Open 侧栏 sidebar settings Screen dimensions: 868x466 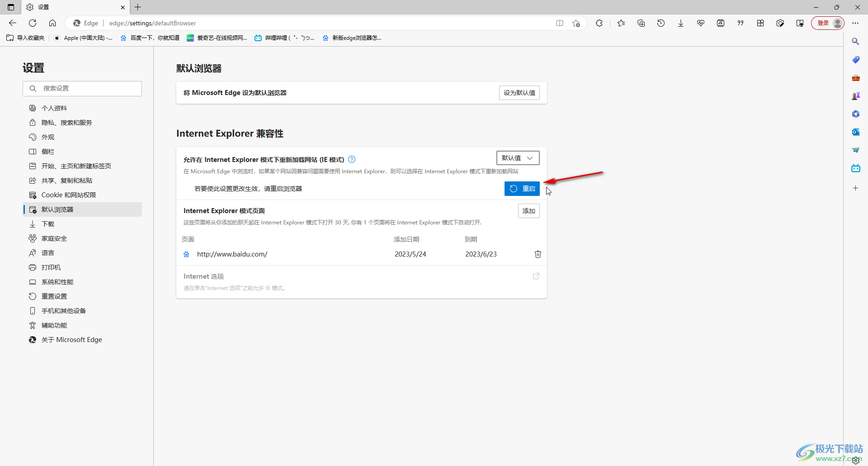coord(82,152)
